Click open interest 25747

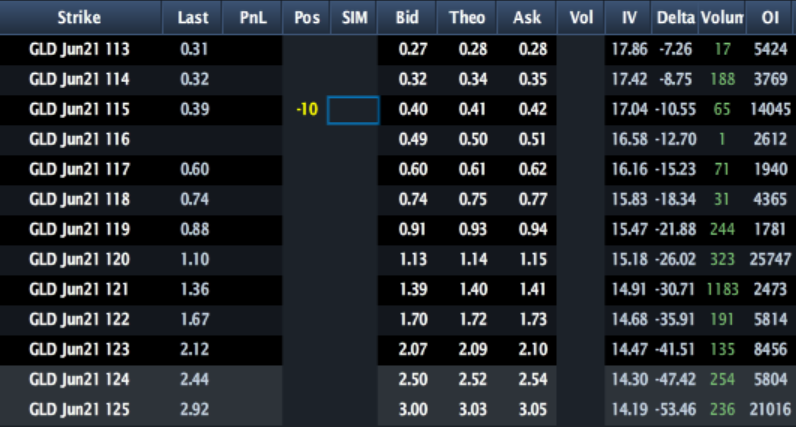point(770,259)
